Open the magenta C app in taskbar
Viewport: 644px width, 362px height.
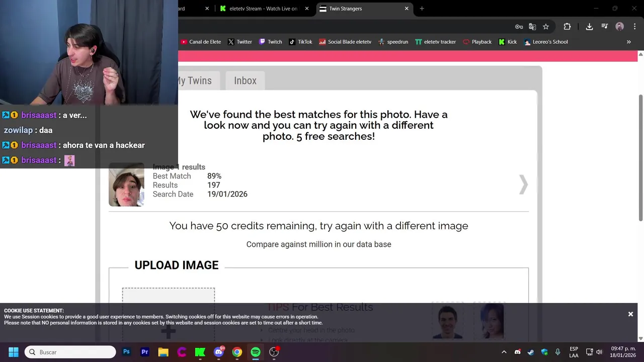pyautogui.click(x=182, y=352)
